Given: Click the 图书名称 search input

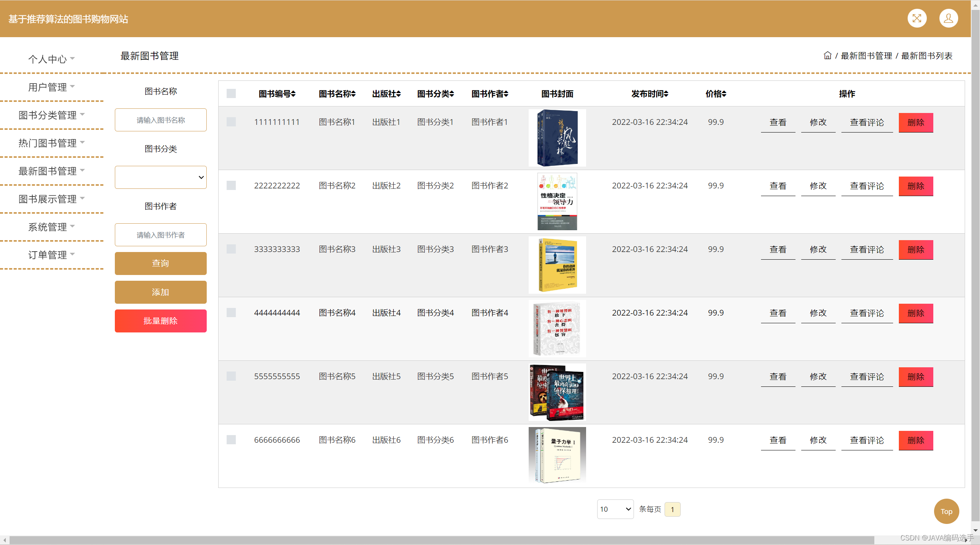Looking at the screenshot, I should pos(161,120).
